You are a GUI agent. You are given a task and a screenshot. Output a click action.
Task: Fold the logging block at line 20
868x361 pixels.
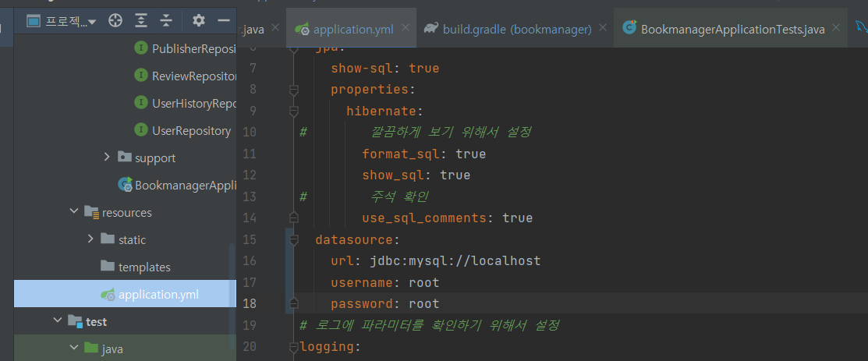point(294,348)
